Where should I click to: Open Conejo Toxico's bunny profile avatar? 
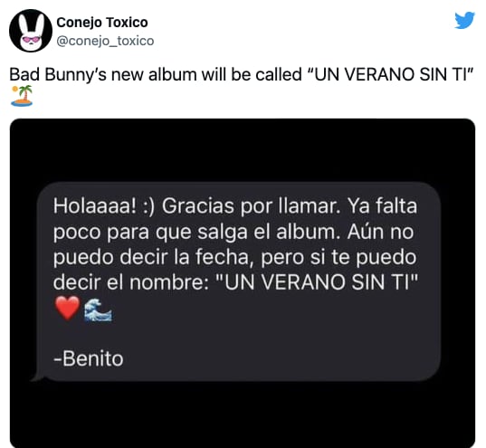click(x=31, y=31)
